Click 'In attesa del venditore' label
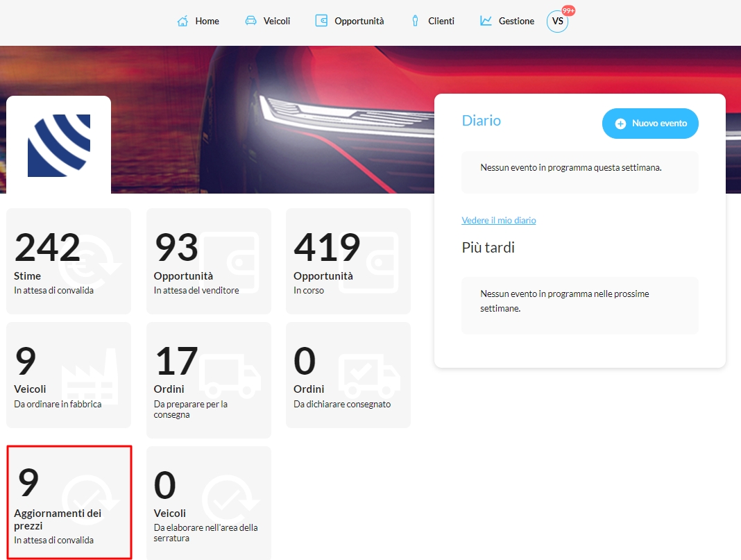Viewport: 741px width, 560px height. 196,290
